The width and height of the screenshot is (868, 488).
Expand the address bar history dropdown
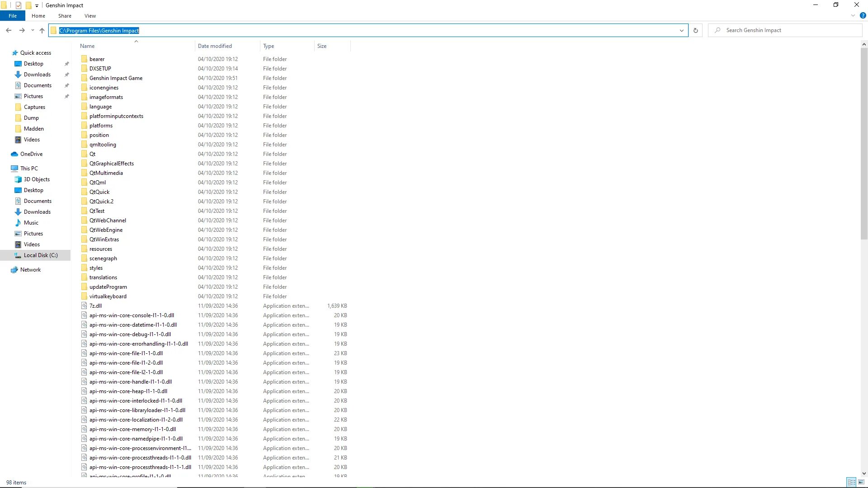click(681, 30)
